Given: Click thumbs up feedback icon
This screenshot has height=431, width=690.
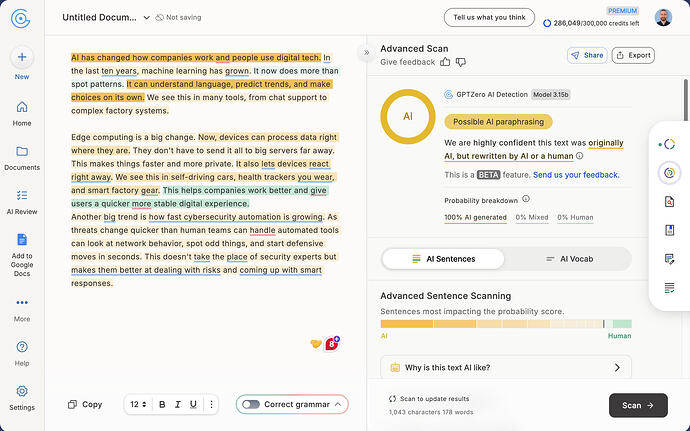Looking at the screenshot, I should click(x=445, y=62).
